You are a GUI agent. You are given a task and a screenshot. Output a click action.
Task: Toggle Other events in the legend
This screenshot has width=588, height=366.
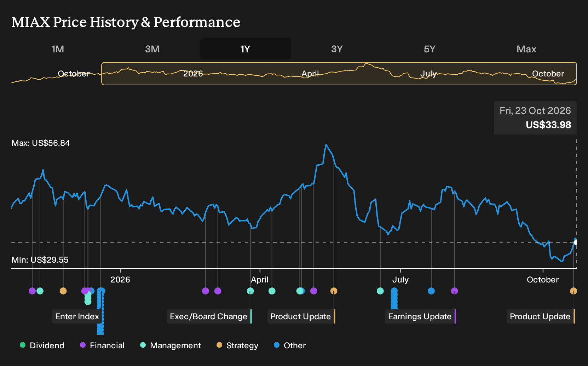(x=290, y=345)
